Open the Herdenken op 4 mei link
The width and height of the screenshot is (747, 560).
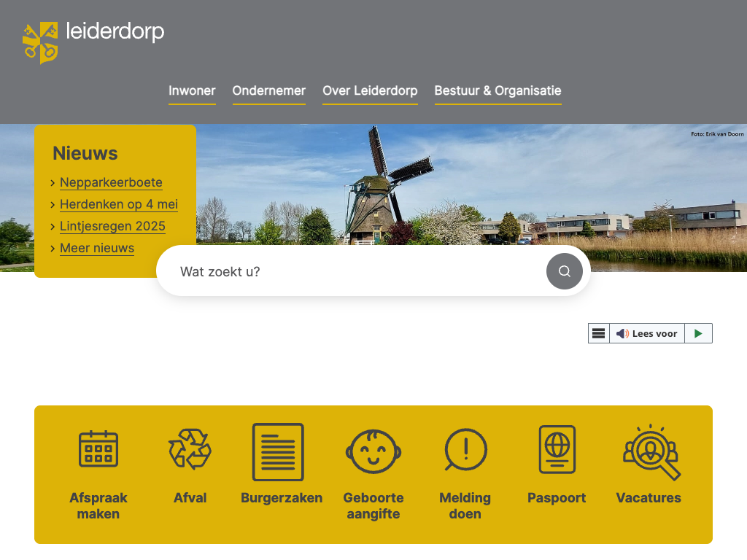point(118,204)
